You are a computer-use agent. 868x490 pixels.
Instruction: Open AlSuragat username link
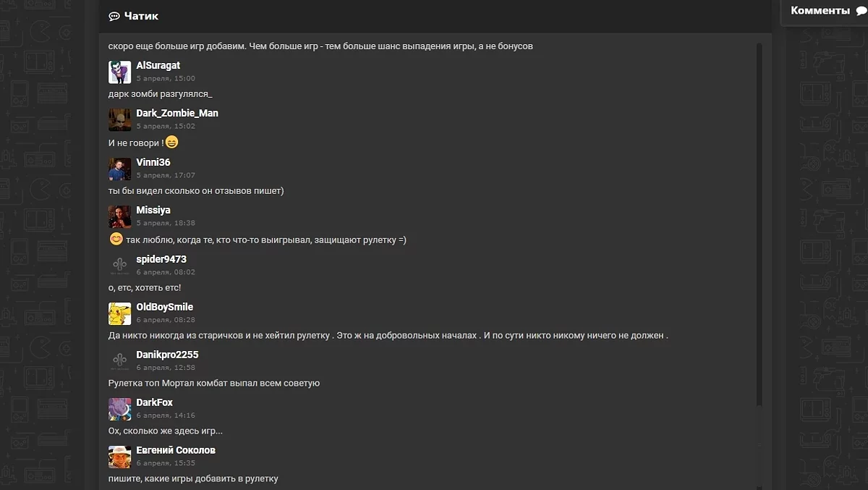click(158, 65)
